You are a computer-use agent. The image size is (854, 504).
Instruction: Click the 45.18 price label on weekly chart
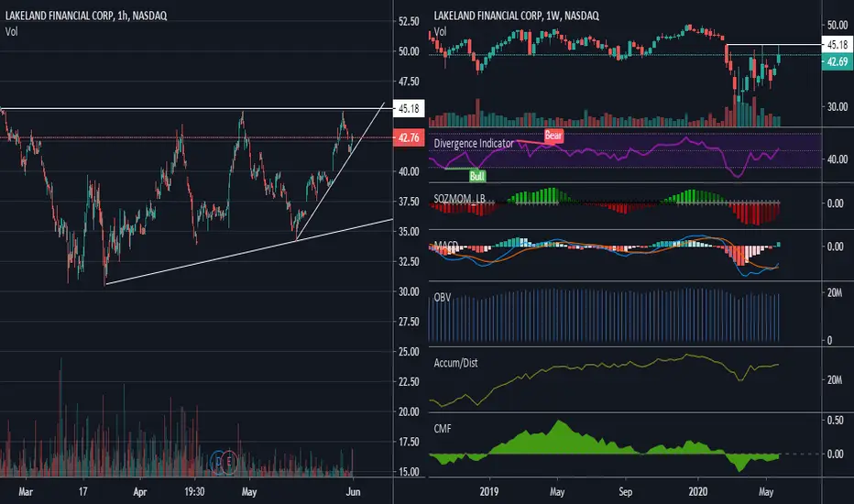click(838, 45)
